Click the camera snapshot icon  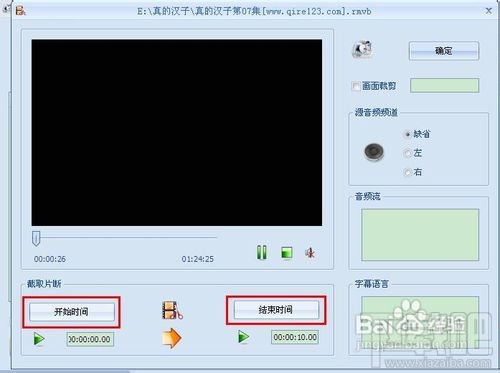coord(362,50)
